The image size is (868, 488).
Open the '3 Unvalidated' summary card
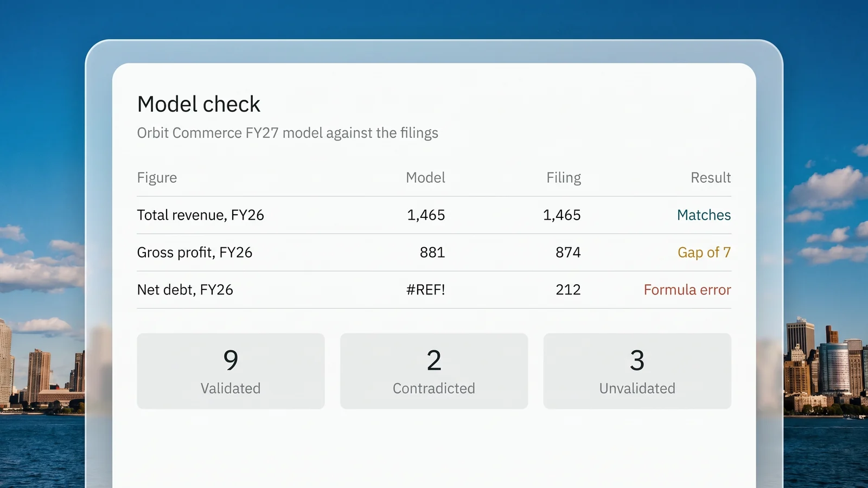637,371
